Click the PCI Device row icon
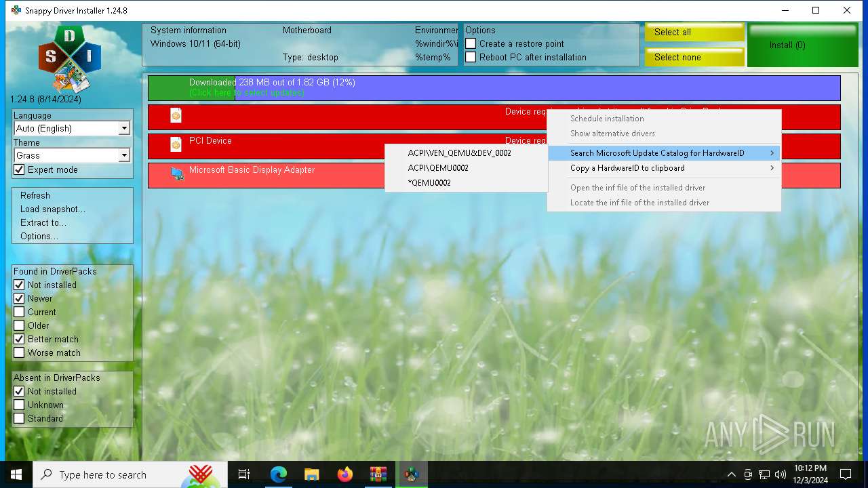Viewport: 868px width, 488px height. pyautogui.click(x=176, y=144)
